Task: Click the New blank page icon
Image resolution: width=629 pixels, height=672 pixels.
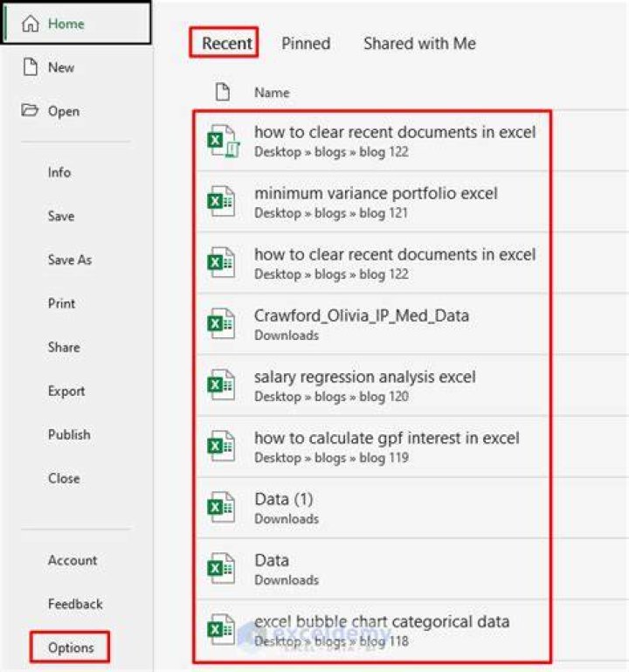Action: coord(30,67)
